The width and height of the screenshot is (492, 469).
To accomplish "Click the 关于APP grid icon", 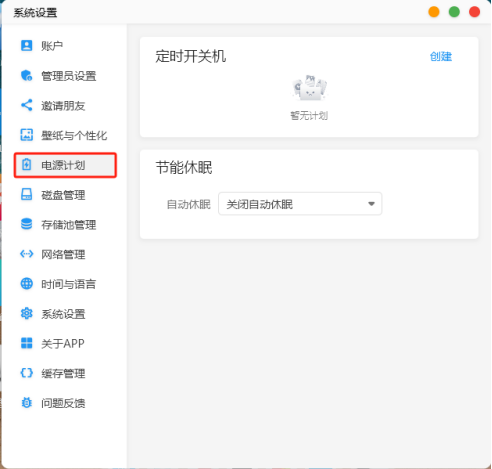I will click(x=27, y=343).
